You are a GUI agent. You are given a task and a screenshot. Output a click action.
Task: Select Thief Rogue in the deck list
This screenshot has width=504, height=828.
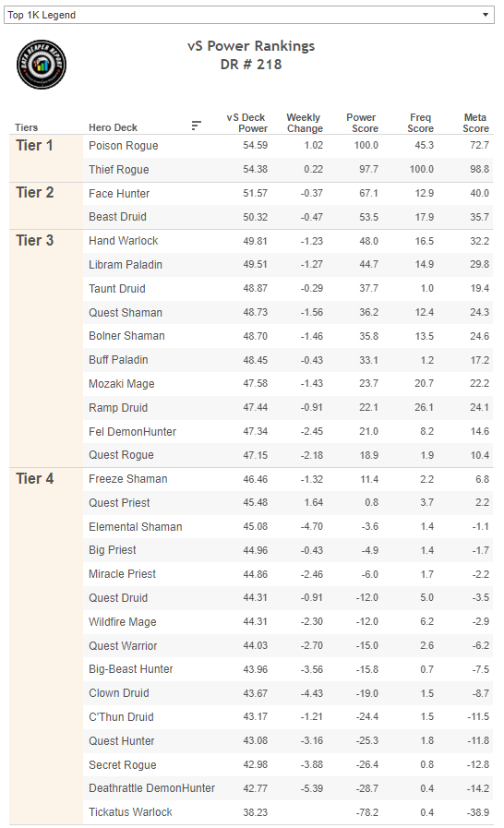(x=119, y=170)
